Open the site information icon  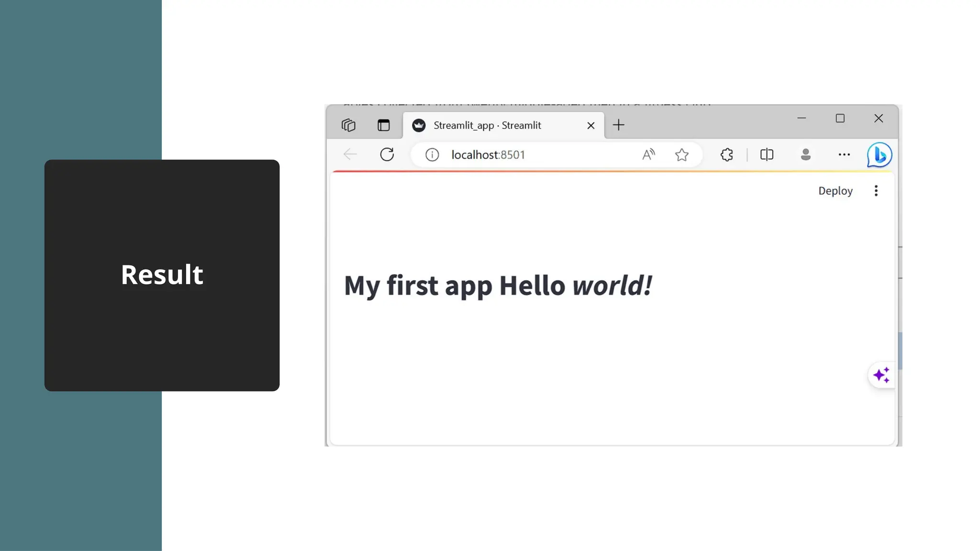click(432, 155)
